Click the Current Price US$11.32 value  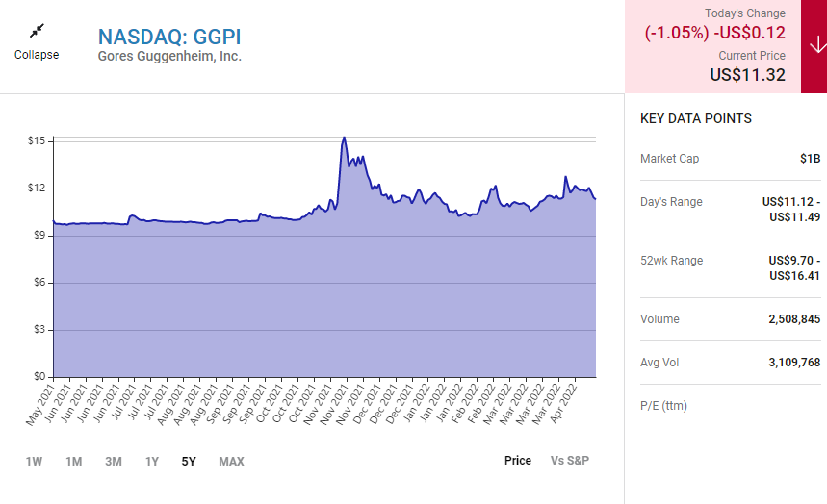[747, 75]
